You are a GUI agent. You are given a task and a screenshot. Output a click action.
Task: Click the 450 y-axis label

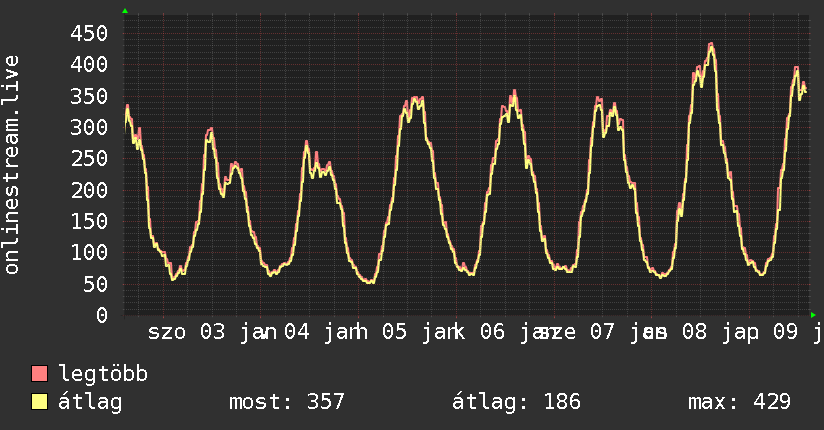(x=89, y=33)
